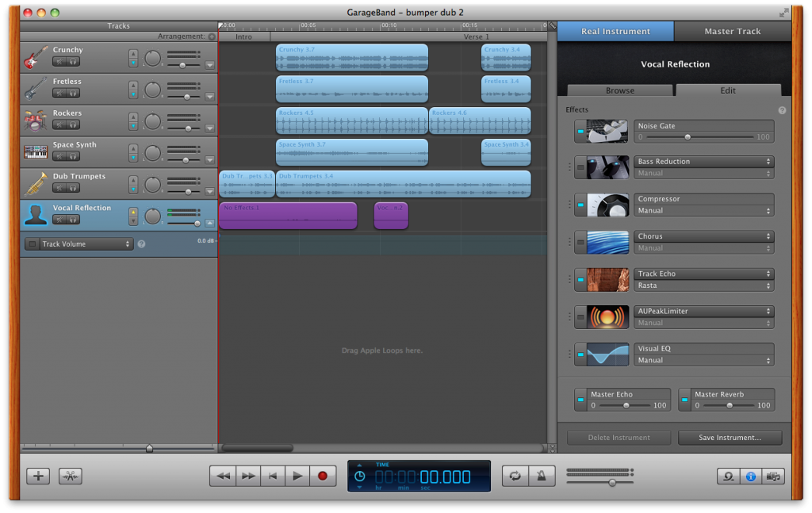Screen dimensions: 812x513
Task: Toggle the Track Volume automation enable box
Action: pos(32,244)
